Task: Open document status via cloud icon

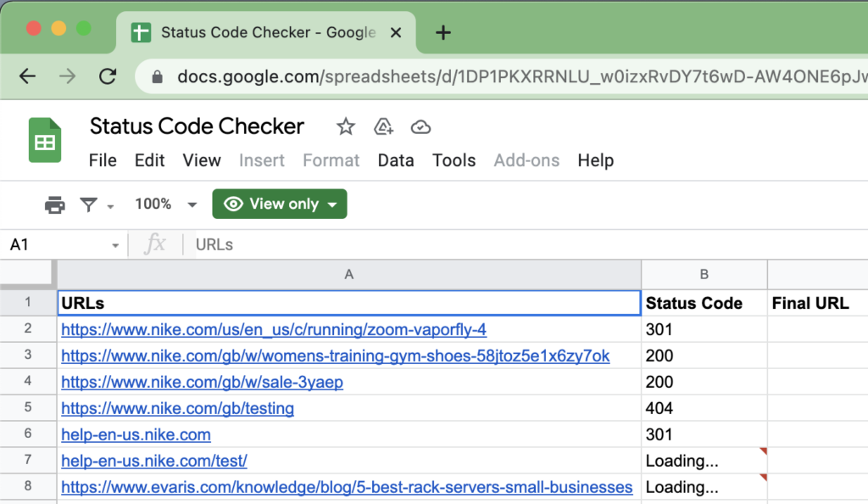Action: pyautogui.click(x=420, y=126)
